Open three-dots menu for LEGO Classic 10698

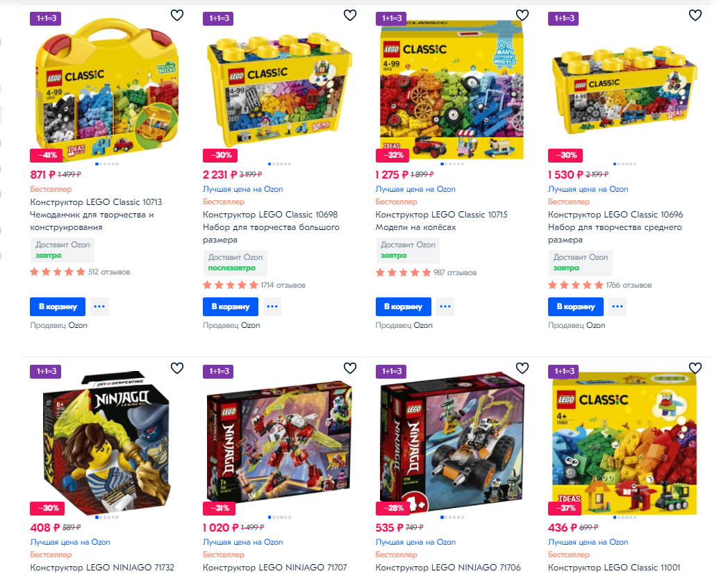tap(272, 306)
